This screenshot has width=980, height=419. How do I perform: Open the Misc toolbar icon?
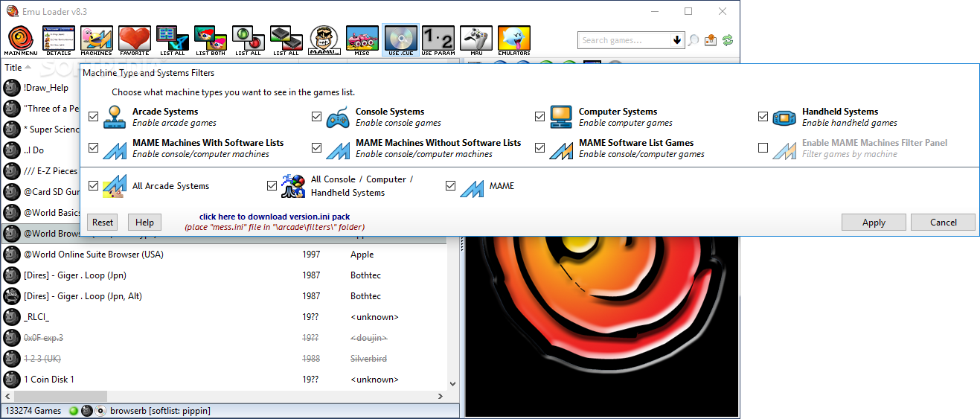tap(362, 41)
